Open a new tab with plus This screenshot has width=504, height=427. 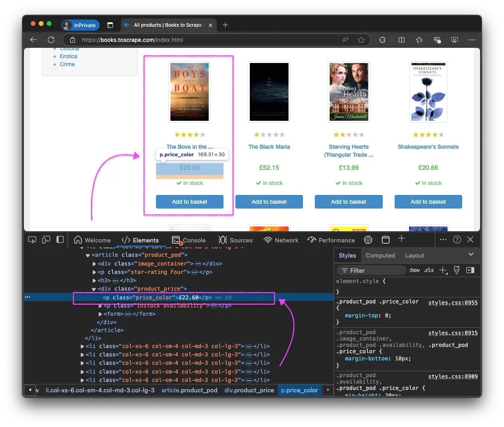pyautogui.click(x=225, y=25)
